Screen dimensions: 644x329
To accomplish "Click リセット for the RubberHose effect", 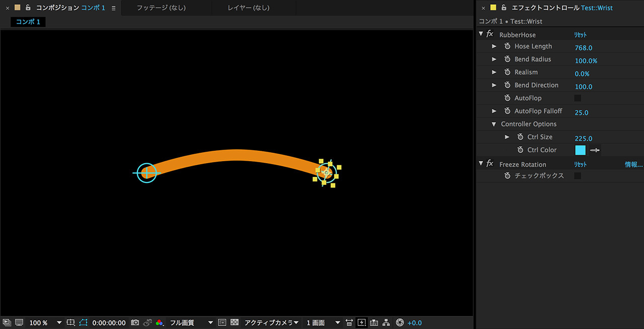I will click(x=581, y=35).
